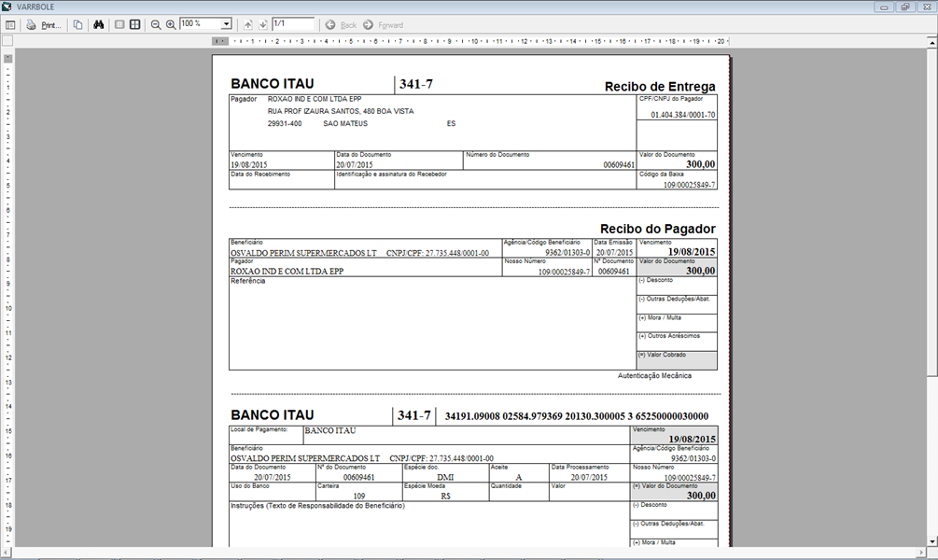Click vertical scrollbar down arrow

coord(932,540)
